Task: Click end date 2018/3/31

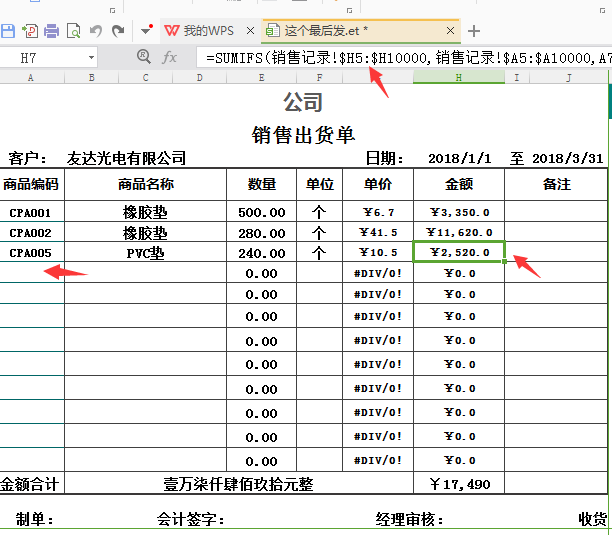Action: [567, 158]
